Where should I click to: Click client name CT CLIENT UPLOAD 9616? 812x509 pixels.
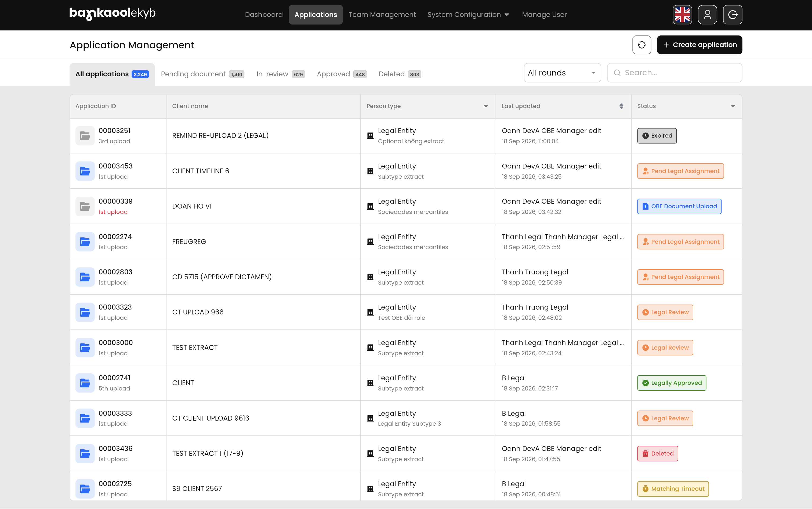point(211,418)
